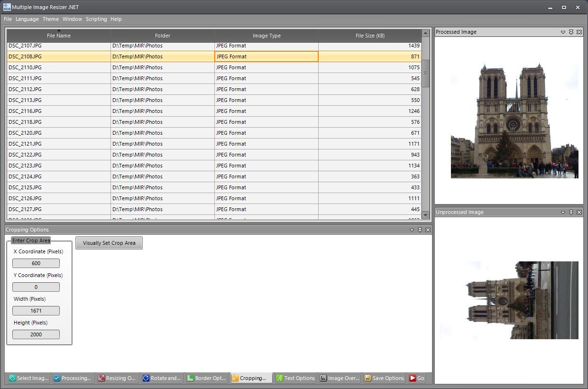Screen dimensions: 588x389
Task: Pin the Processed Image panel
Action: click(x=571, y=32)
